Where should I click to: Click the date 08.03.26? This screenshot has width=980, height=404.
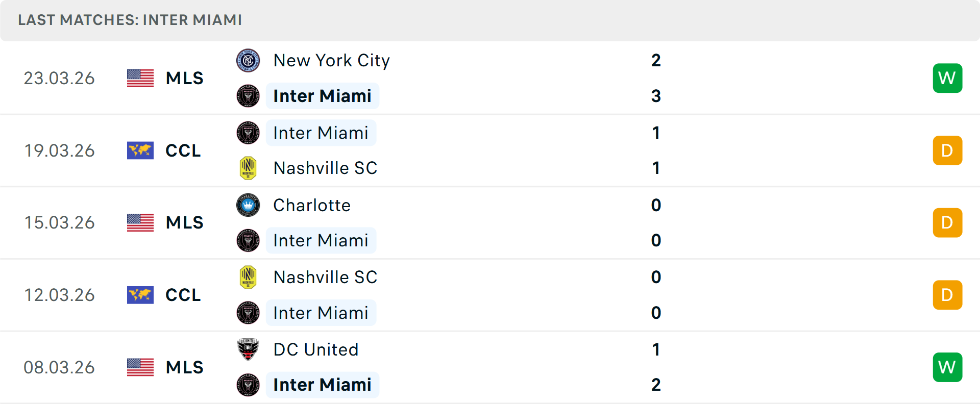pos(59,367)
